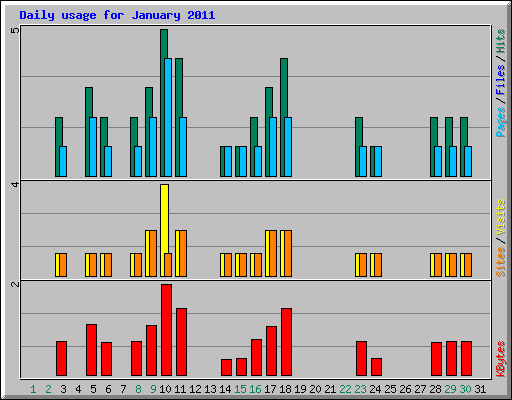The height and width of the screenshot is (400, 512).
Task: Click the day 5 axis label
Action: 93,389
